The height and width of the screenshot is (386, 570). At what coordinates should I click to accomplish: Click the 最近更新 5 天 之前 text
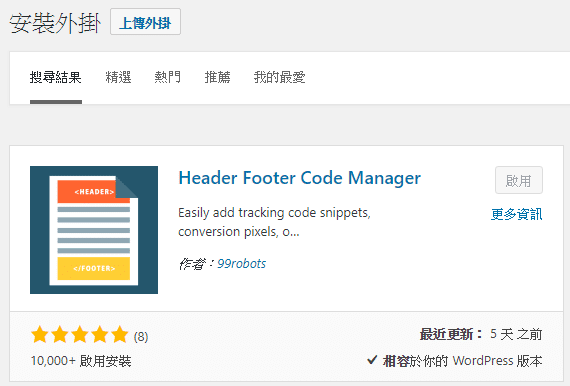[x=481, y=334]
